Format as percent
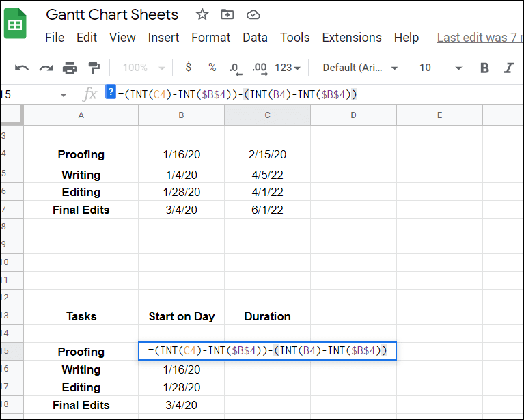The height and width of the screenshot is (420, 524). (x=212, y=68)
